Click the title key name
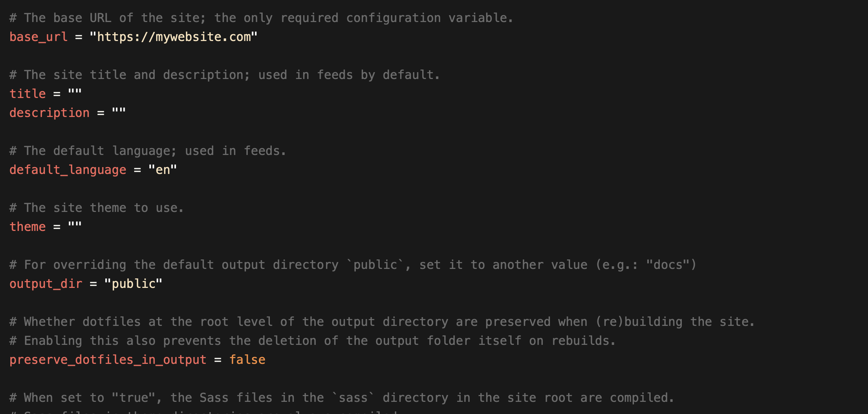868x414 pixels. point(27,94)
